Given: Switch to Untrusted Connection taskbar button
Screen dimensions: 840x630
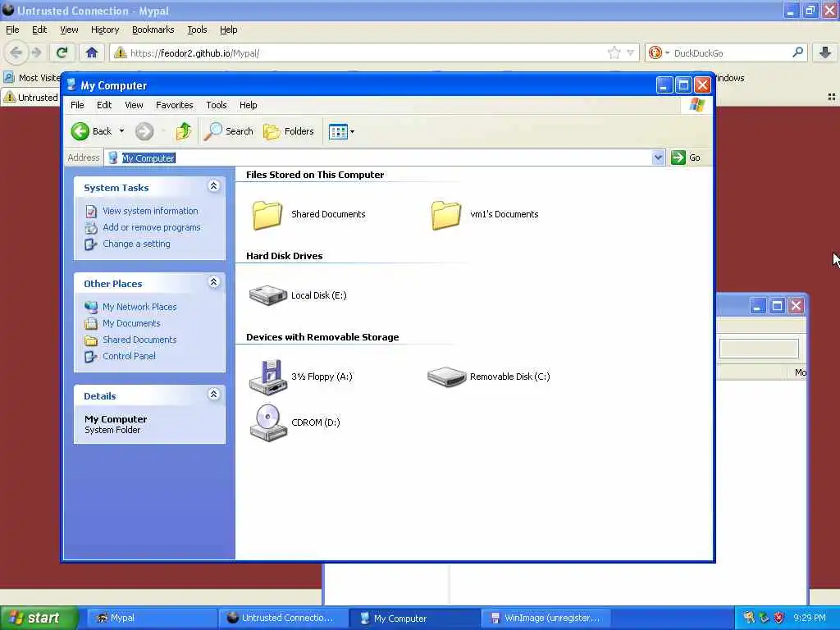Looking at the screenshot, I should [x=282, y=619].
